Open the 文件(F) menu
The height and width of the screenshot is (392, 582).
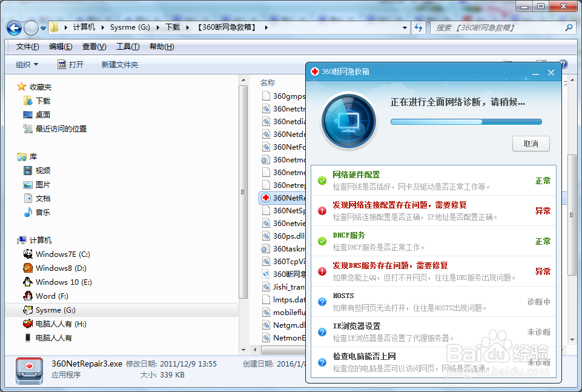(25, 46)
